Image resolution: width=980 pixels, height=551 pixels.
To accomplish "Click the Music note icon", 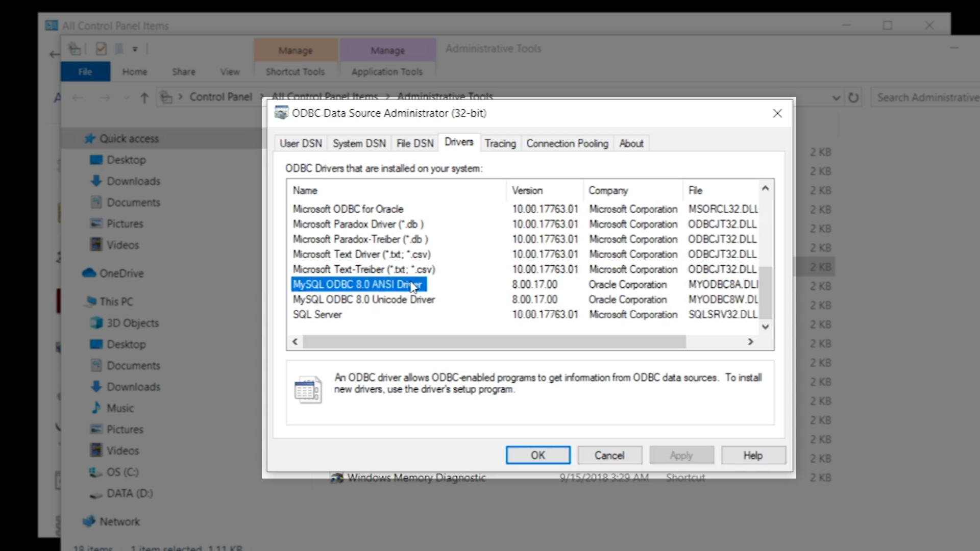I will tap(96, 408).
